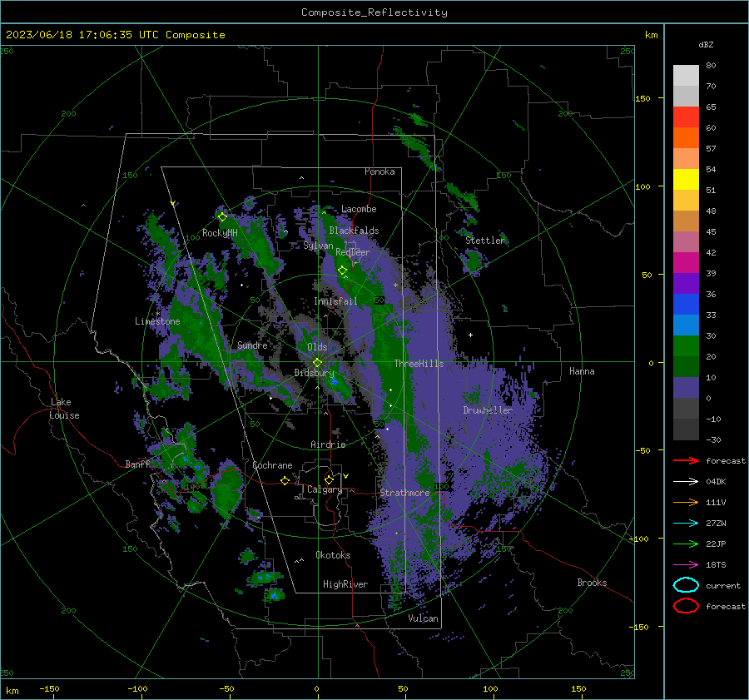Click the white 04DK arrow icon
The image size is (749, 700).
coord(686,481)
